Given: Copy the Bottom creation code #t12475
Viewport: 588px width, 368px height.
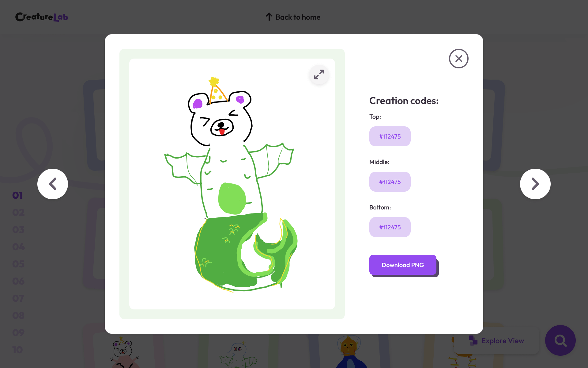Looking at the screenshot, I should click(390, 227).
